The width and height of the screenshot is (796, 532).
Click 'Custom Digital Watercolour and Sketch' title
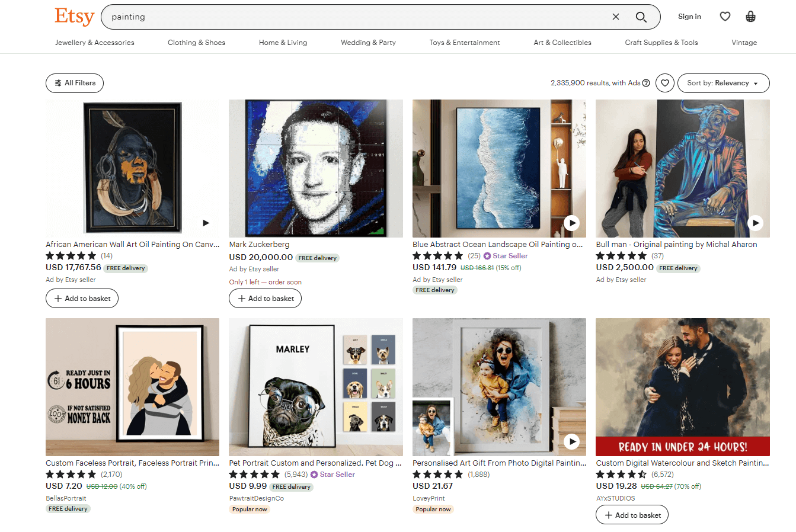tap(682, 463)
